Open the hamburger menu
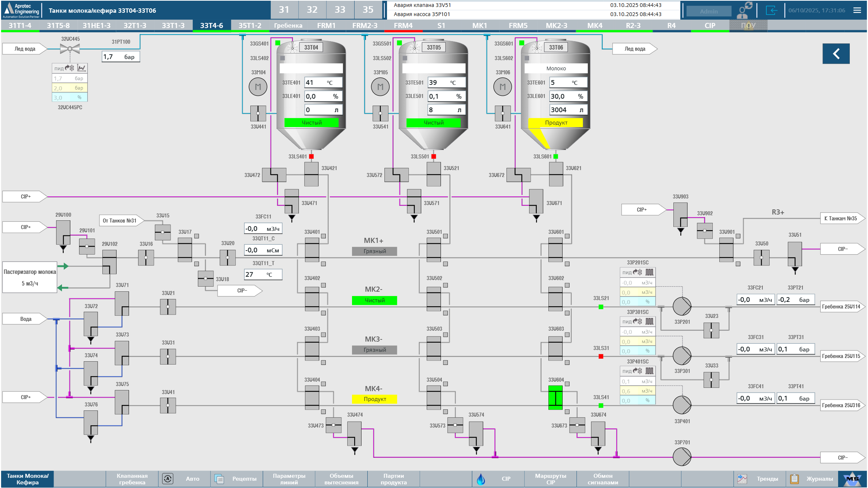The height and width of the screenshot is (488, 868). click(x=857, y=10)
